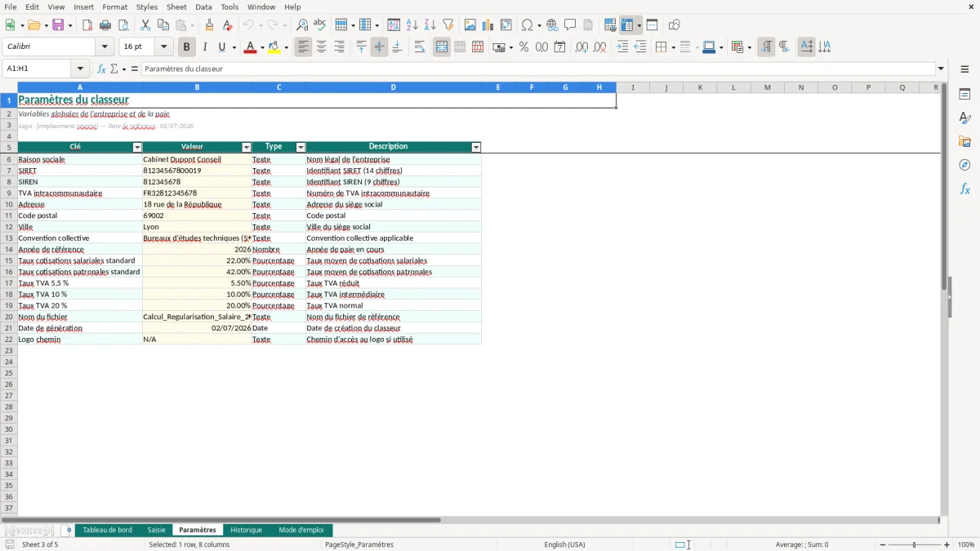
Task: Toggle Merge and Center Cells
Action: [x=442, y=47]
